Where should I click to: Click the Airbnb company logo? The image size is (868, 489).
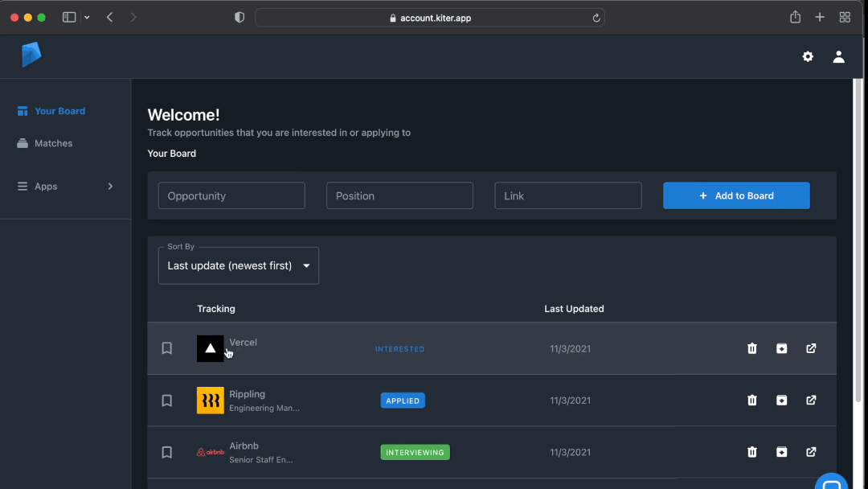(x=211, y=452)
